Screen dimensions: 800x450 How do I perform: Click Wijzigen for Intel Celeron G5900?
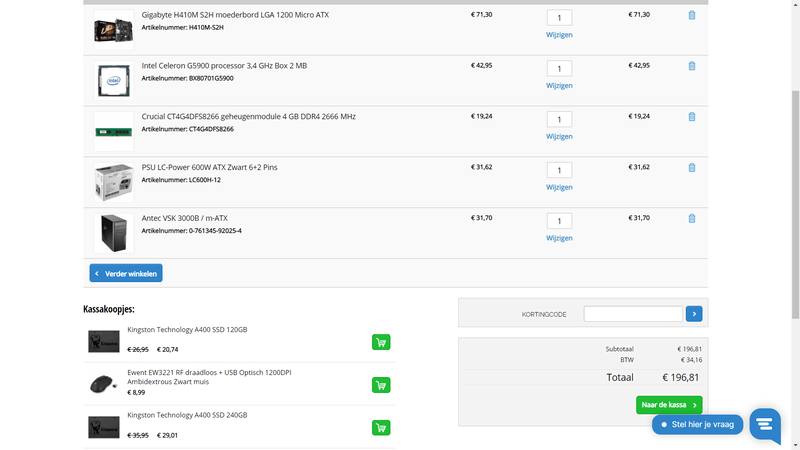point(559,85)
